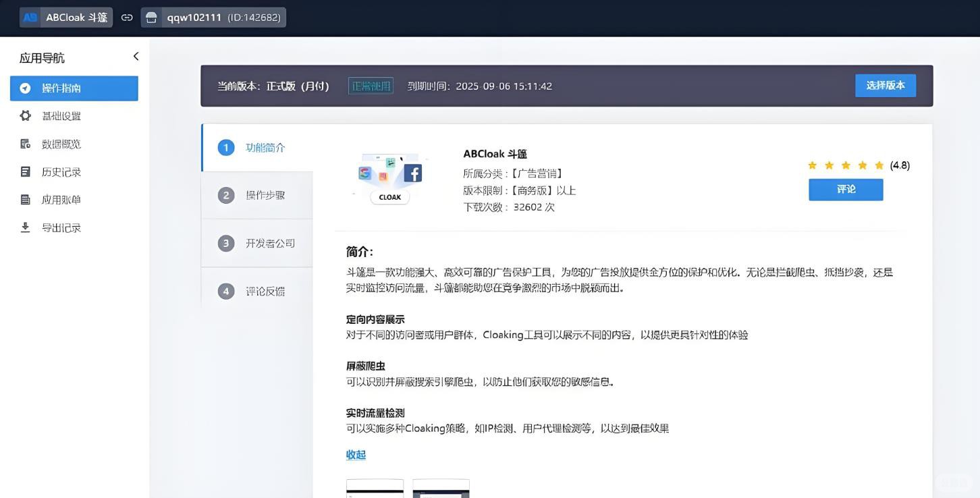Click the fifth rating star
Screen dimensions: 980x498
point(879,165)
